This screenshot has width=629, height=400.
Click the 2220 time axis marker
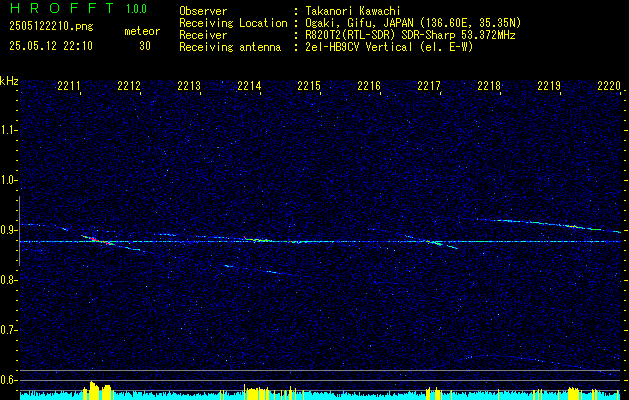(x=609, y=86)
